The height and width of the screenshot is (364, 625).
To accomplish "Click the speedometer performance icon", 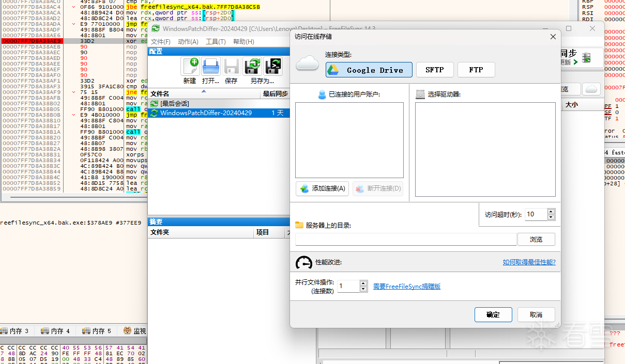I will tap(304, 262).
